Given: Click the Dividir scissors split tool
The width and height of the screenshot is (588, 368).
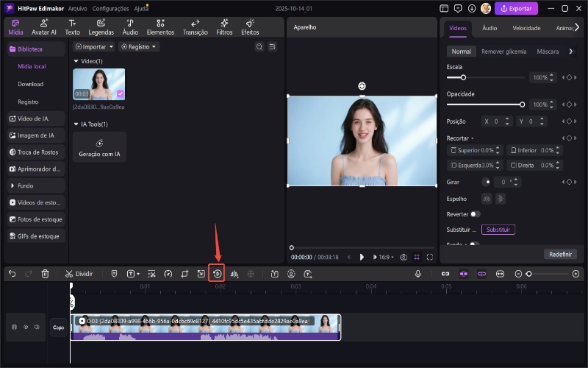Looking at the screenshot, I should (79, 273).
